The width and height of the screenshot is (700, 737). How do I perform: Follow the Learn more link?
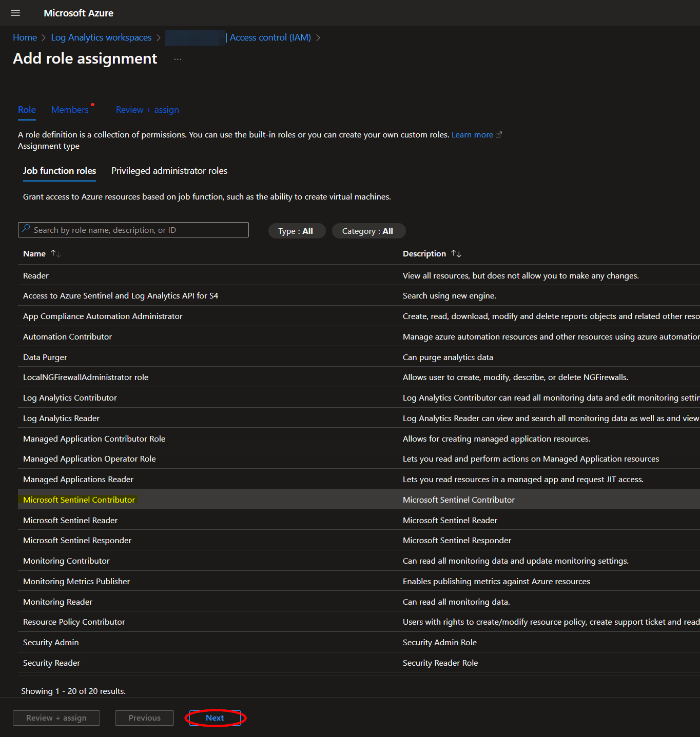[472, 134]
